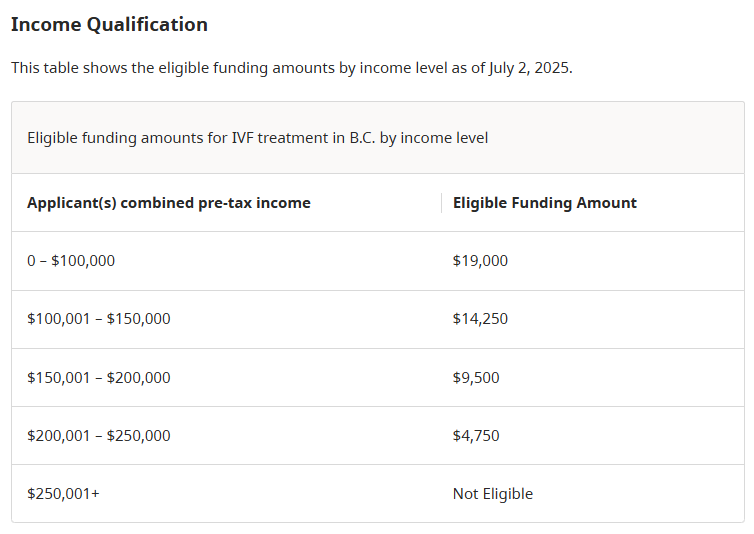The image size is (754, 534).
Task: Click 'B.C.' in the table caption
Action: pos(362,138)
